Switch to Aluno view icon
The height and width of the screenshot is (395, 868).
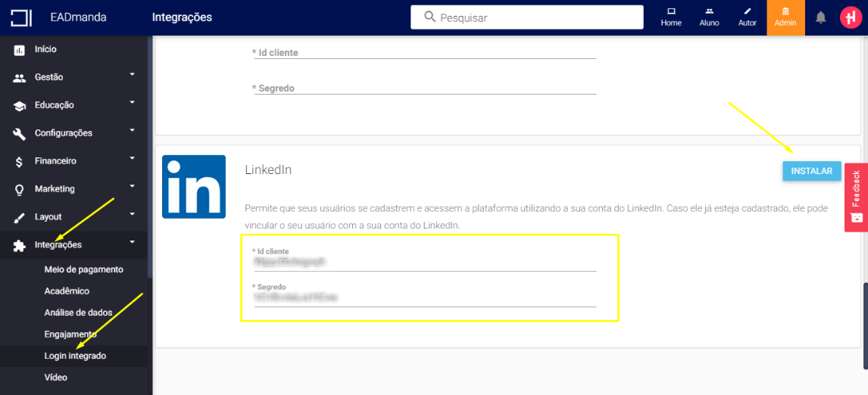(x=709, y=11)
